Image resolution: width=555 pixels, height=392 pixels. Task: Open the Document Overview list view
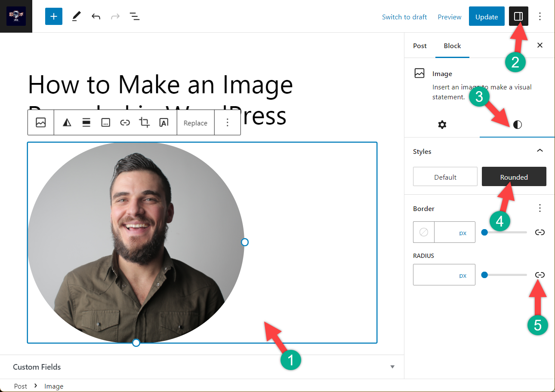click(x=135, y=16)
